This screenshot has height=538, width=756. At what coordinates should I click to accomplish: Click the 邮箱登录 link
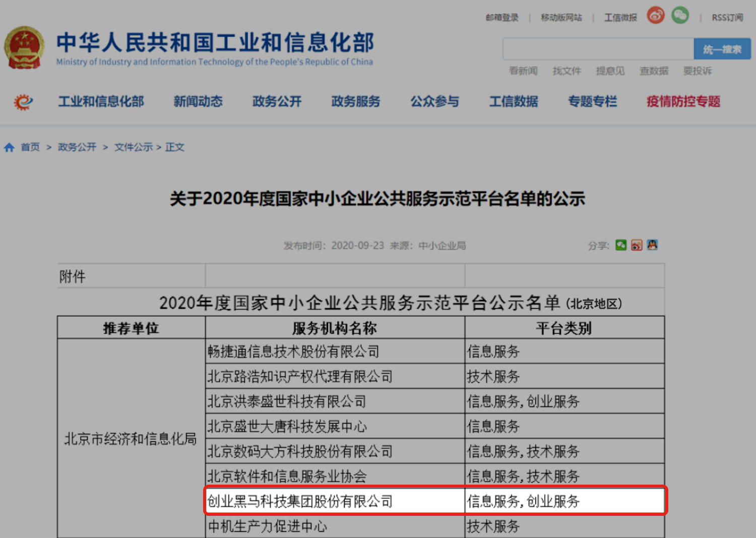pos(502,18)
